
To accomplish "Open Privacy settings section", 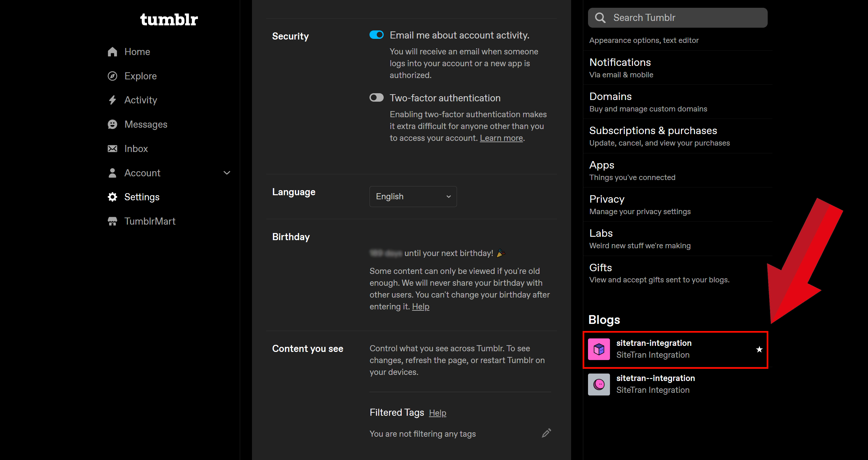I will (678, 205).
